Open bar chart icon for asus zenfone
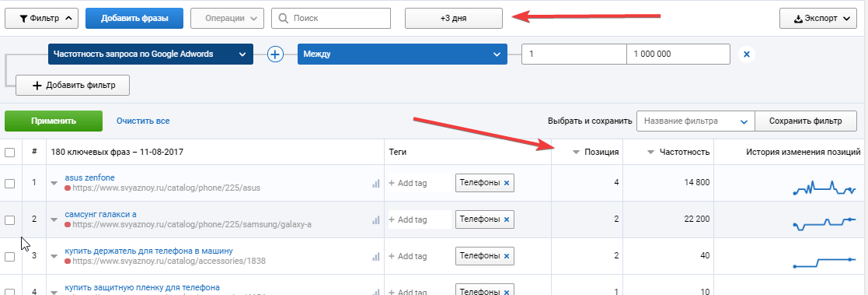This screenshot has height=295, width=868. pos(376,183)
